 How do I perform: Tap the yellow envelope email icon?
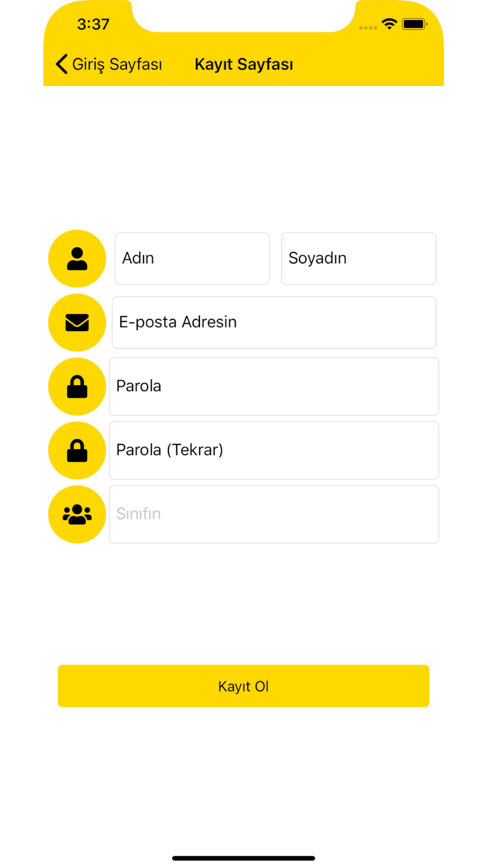pos(77,323)
